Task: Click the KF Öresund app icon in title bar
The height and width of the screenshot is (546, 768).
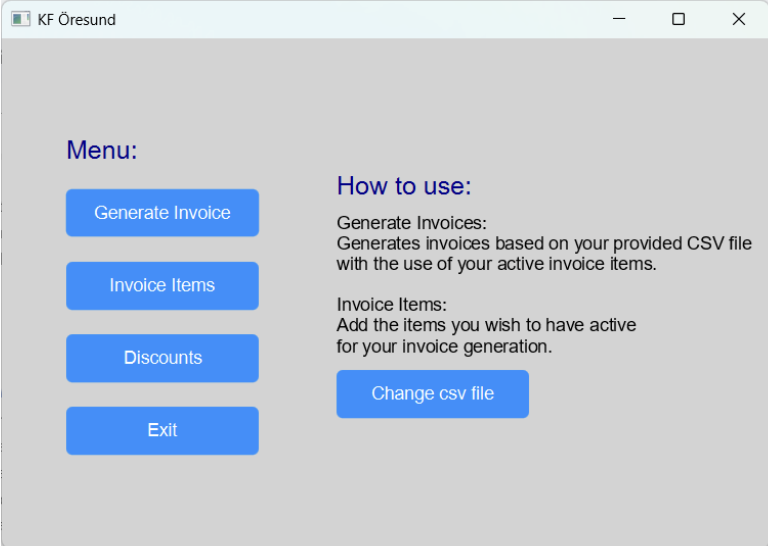Action: pos(21,19)
